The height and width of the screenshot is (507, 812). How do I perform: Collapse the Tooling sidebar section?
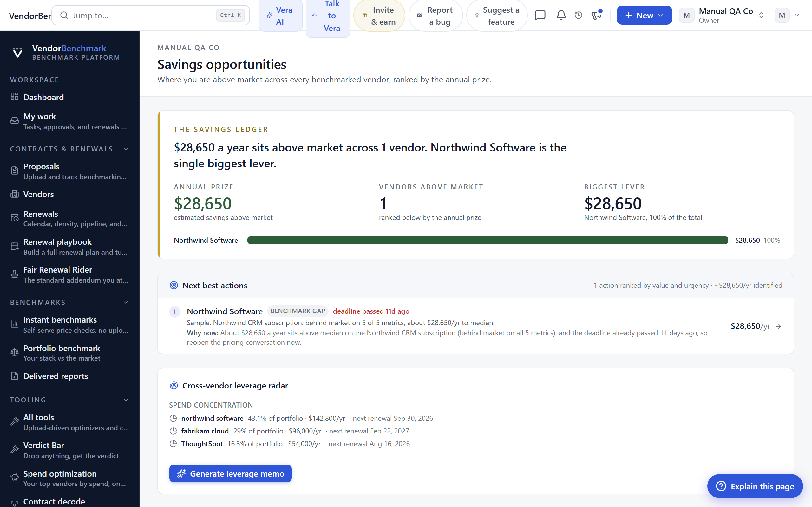point(126,400)
